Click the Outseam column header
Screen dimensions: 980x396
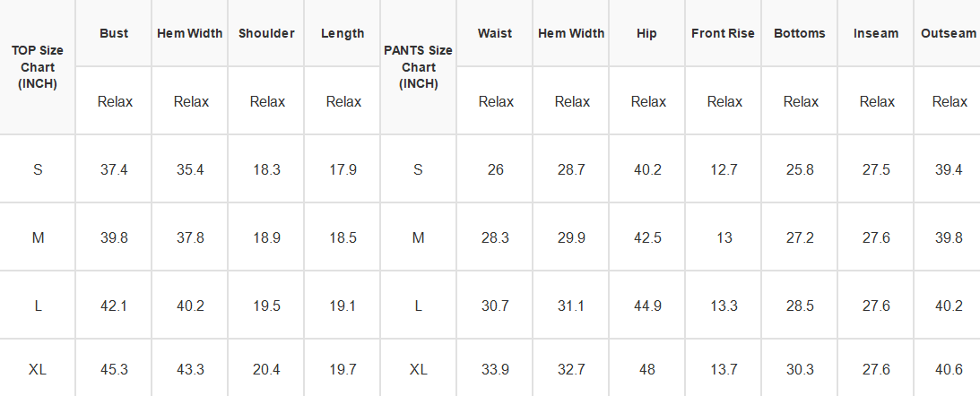[x=948, y=33]
